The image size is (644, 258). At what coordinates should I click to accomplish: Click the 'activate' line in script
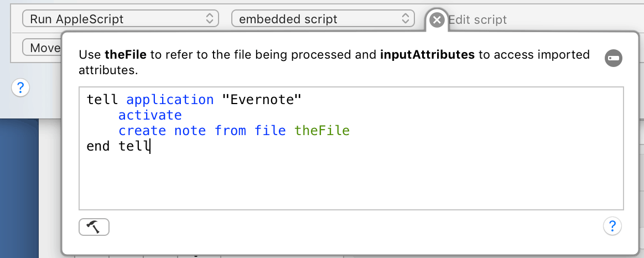pos(150,115)
